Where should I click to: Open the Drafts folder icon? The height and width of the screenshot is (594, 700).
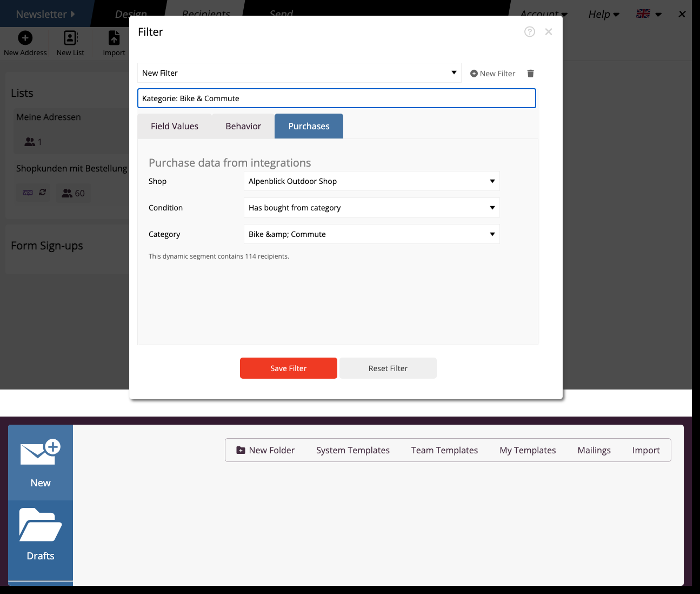click(x=41, y=524)
